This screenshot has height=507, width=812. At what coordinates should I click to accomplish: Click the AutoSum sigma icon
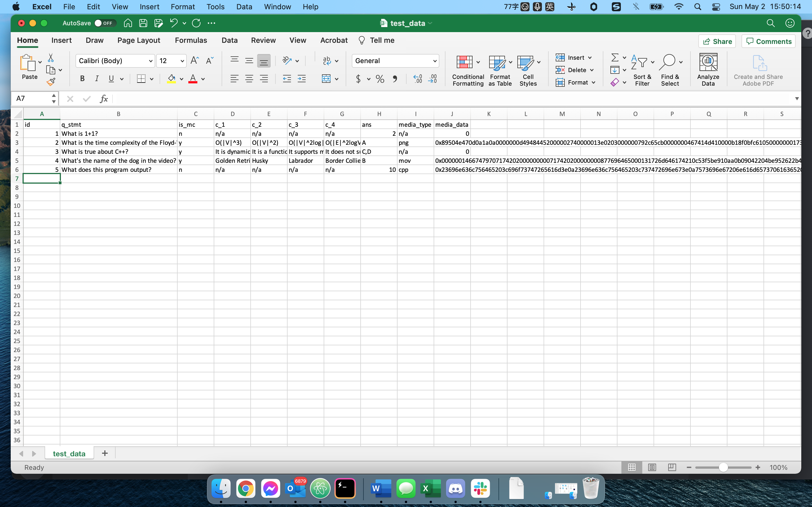pyautogui.click(x=615, y=58)
